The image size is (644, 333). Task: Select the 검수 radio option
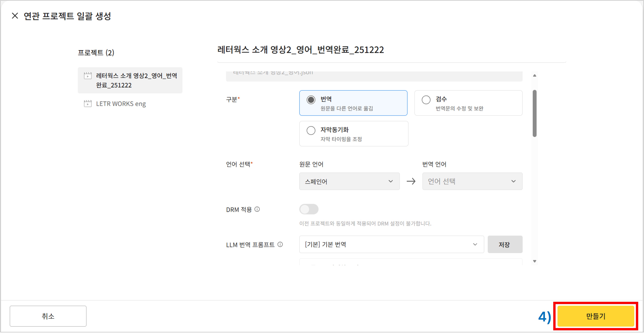click(426, 100)
